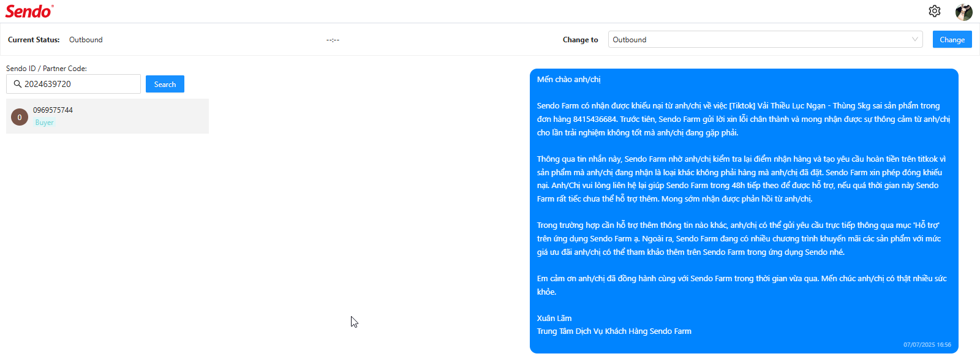This screenshot has width=980, height=359.
Task: Select buyer row 0969575744
Action: tap(107, 116)
